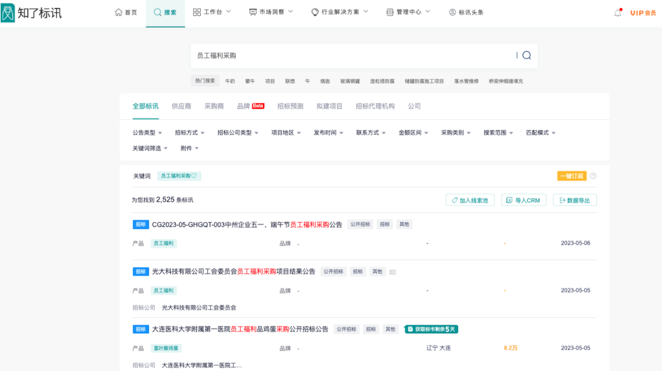Pick hot search keyword 落水管维修

coord(466,81)
